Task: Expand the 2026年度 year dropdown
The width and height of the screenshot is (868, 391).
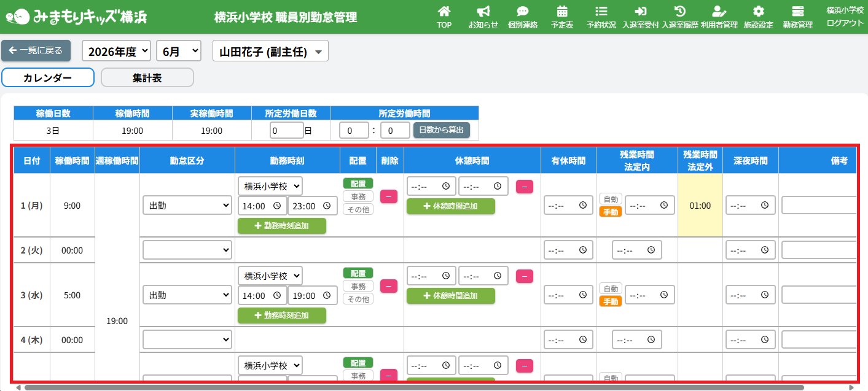Action: click(x=117, y=51)
